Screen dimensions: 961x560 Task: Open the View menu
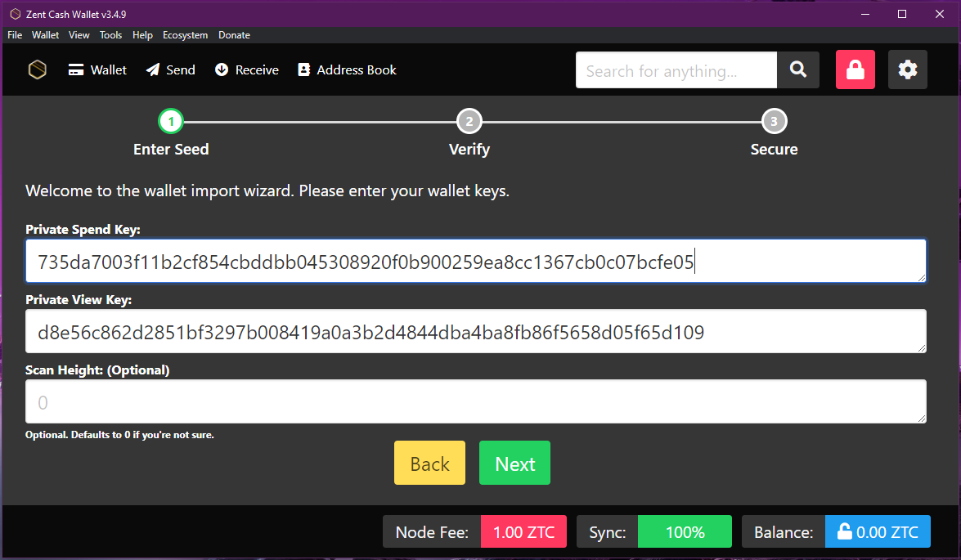79,35
